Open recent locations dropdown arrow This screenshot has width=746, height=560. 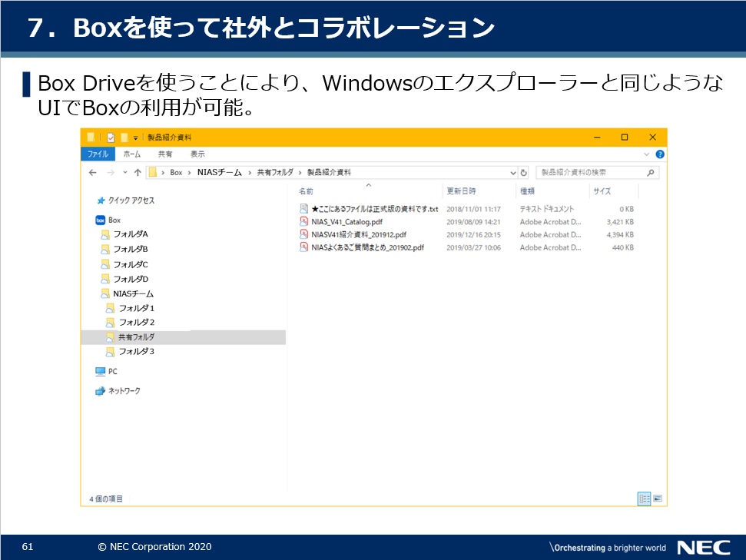point(125,172)
